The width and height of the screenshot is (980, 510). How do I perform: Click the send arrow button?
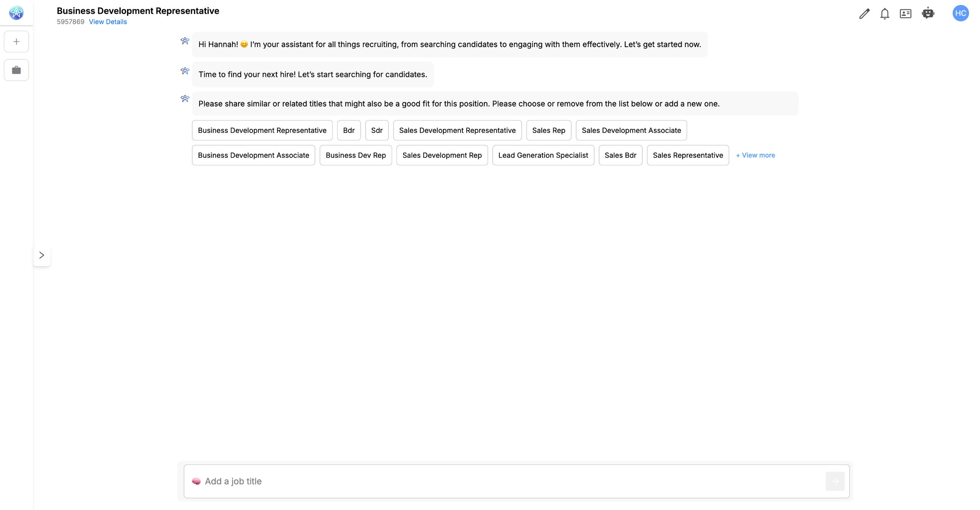(x=835, y=481)
